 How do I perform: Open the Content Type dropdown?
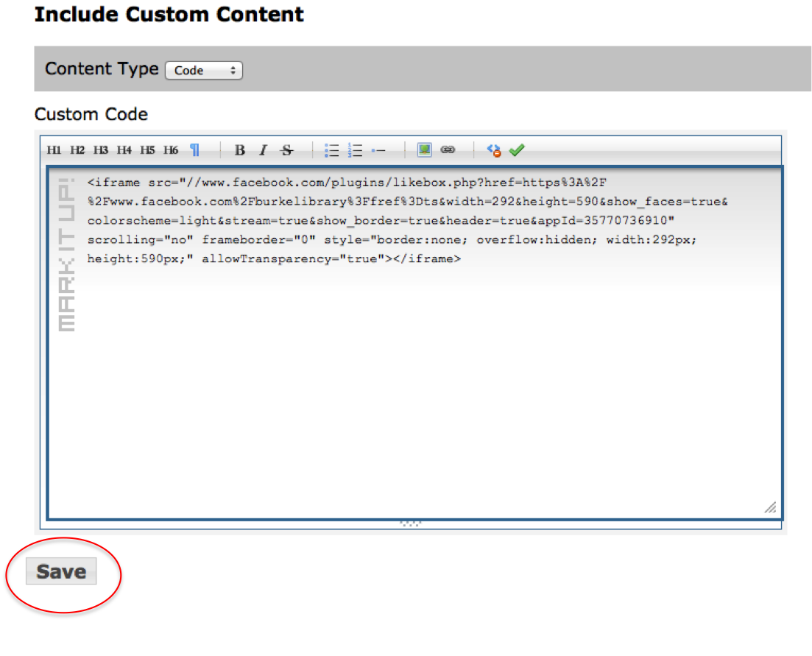204,71
